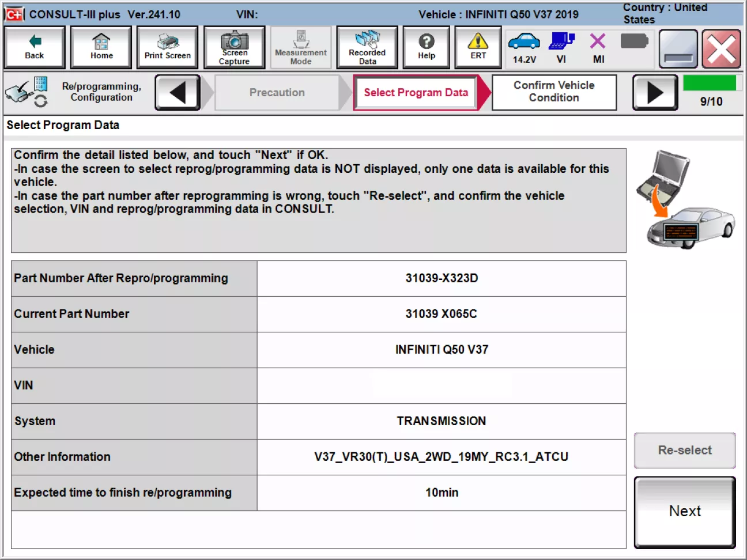Click V37_VR30(T)_USA_2WD_19MY_RC3.1_ATCU info value
This screenshot has height=560, width=747.
tap(442, 457)
